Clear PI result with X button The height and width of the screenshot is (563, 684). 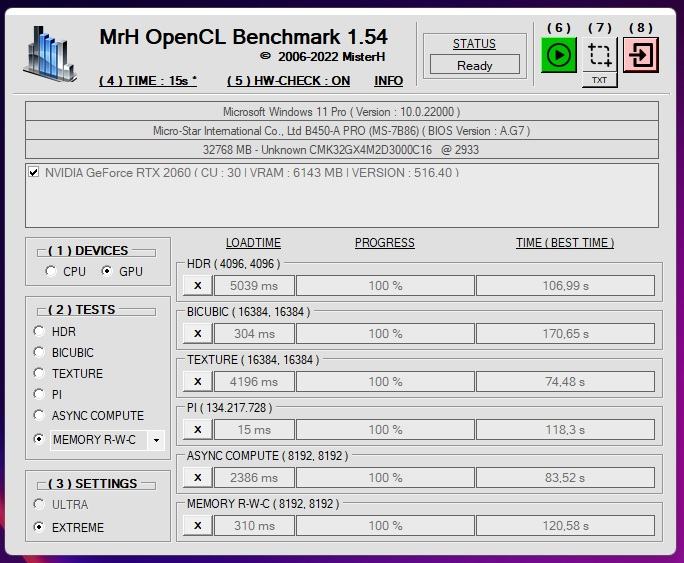pyautogui.click(x=198, y=430)
